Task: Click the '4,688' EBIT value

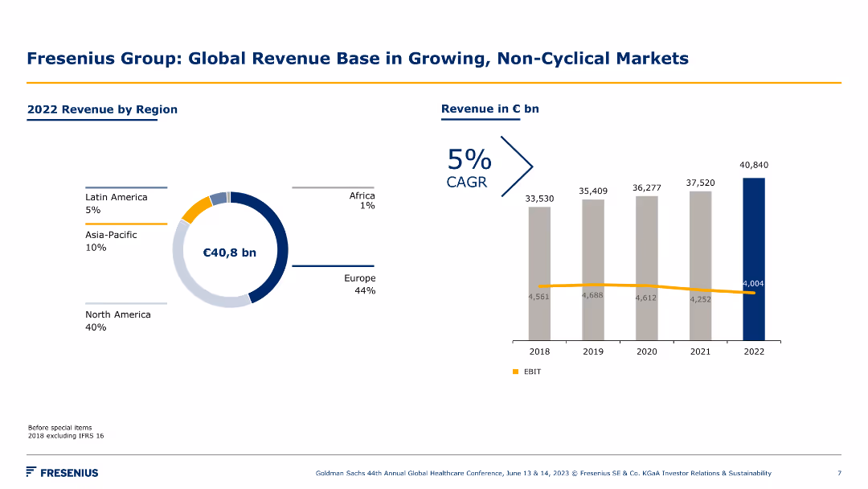Action: pos(592,295)
